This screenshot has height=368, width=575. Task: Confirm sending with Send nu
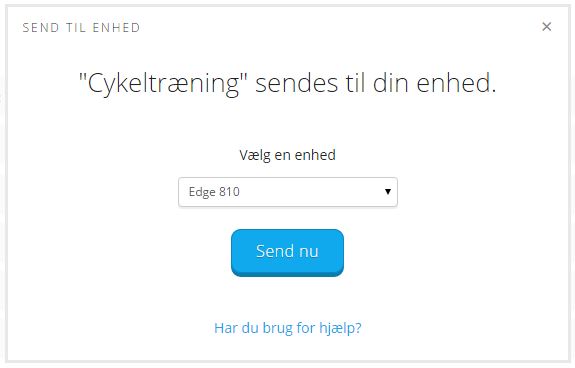click(288, 253)
